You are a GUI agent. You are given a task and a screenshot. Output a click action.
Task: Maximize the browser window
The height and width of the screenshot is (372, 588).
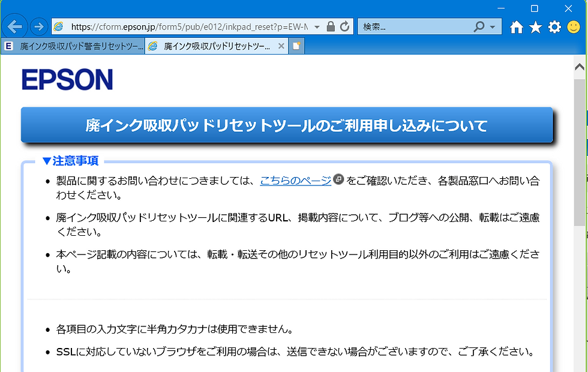(x=535, y=8)
